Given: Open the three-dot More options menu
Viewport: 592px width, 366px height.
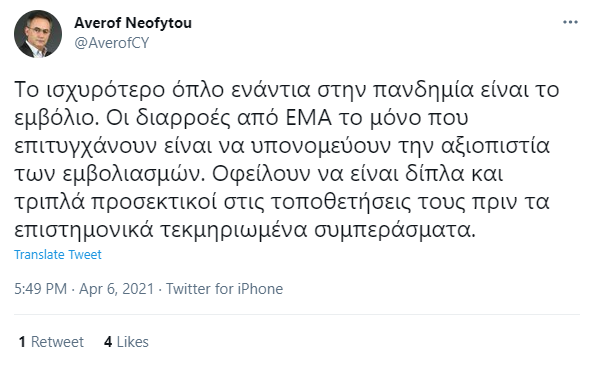Looking at the screenshot, I should [x=570, y=22].
